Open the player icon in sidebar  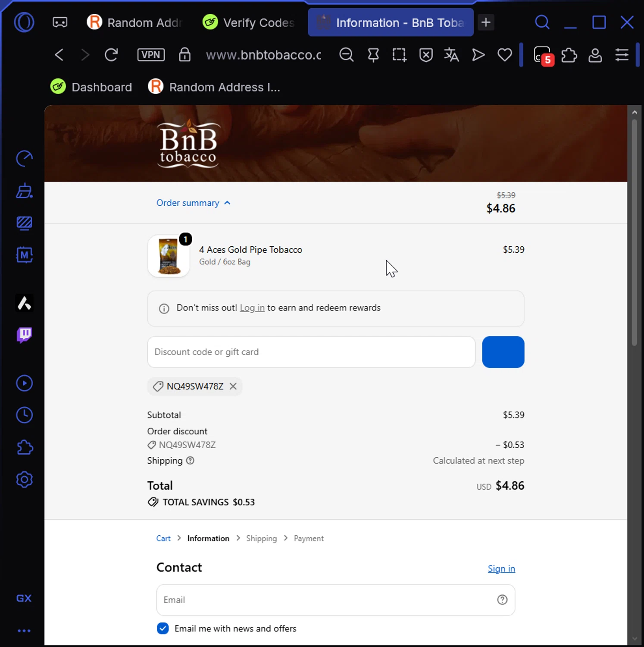[25, 383]
